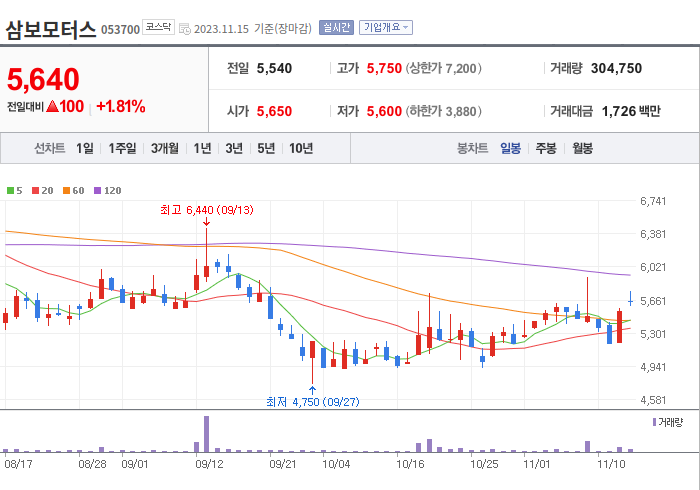Click the 저가 5,600 value
The image size is (700, 490).
(x=384, y=111)
